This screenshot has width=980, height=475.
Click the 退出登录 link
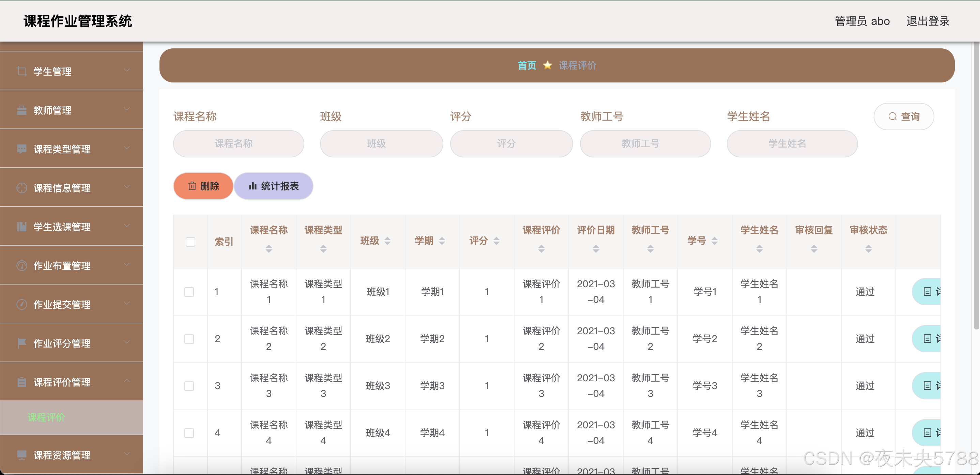[x=928, y=21]
